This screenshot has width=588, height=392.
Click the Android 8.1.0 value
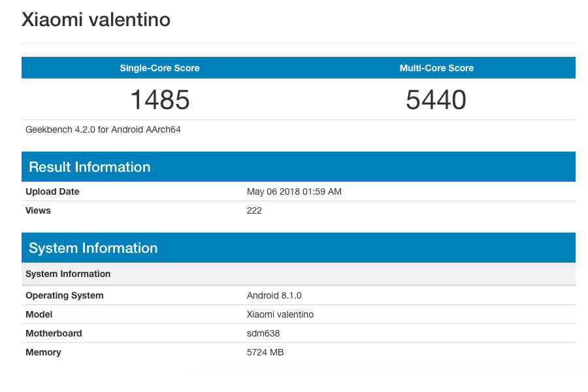(273, 295)
